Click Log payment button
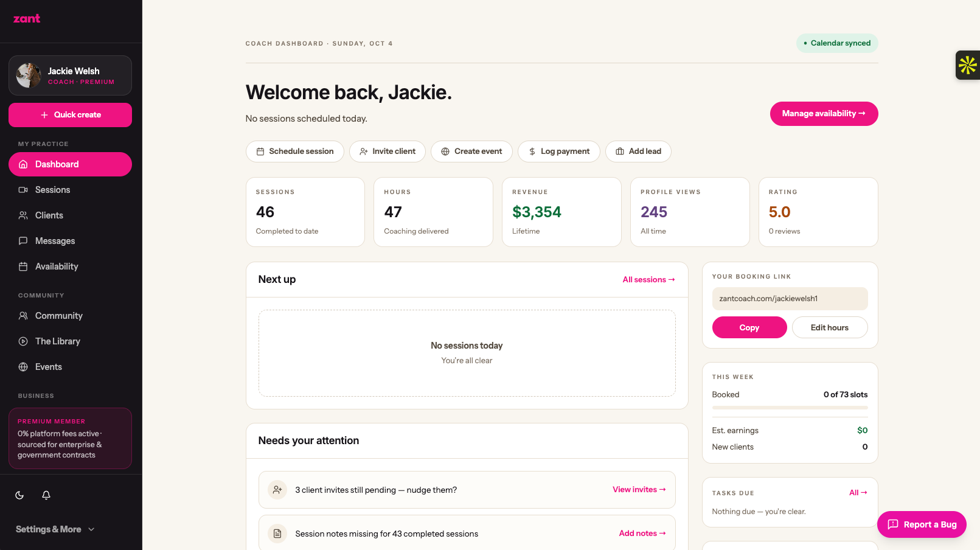 coord(559,151)
